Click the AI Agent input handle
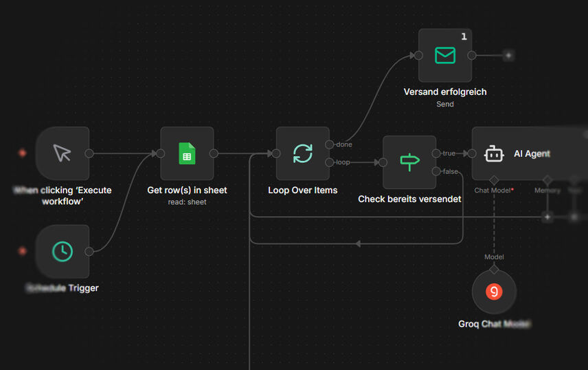Viewport: 588px width, 370px height. point(472,153)
